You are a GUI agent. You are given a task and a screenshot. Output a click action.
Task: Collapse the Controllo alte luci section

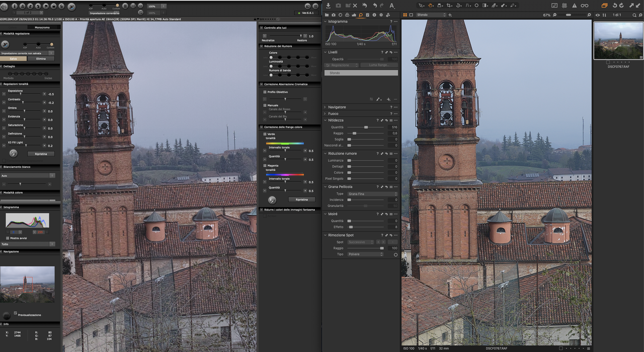pyautogui.click(x=262, y=28)
